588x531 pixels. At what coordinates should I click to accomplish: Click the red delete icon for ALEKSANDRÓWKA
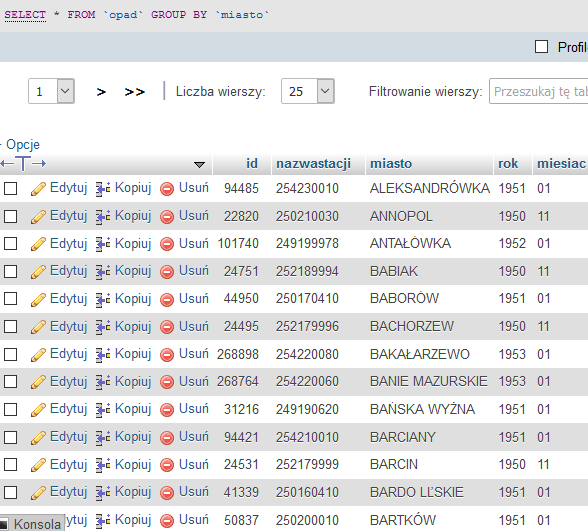point(167,189)
